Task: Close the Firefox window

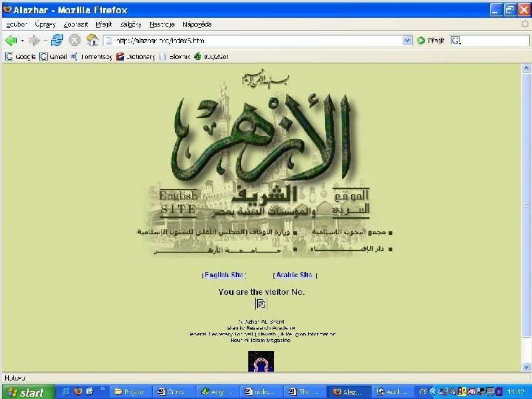Action: (x=524, y=10)
